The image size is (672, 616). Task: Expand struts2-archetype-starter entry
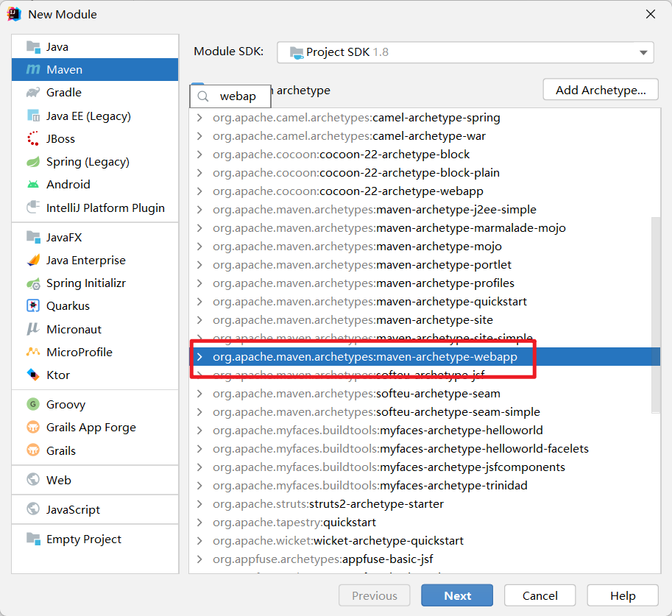click(199, 503)
